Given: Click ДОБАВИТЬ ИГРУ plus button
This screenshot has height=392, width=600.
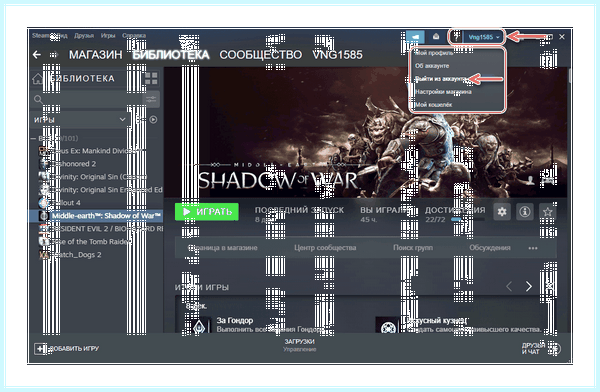Looking at the screenshot, I should pos(67,348).
